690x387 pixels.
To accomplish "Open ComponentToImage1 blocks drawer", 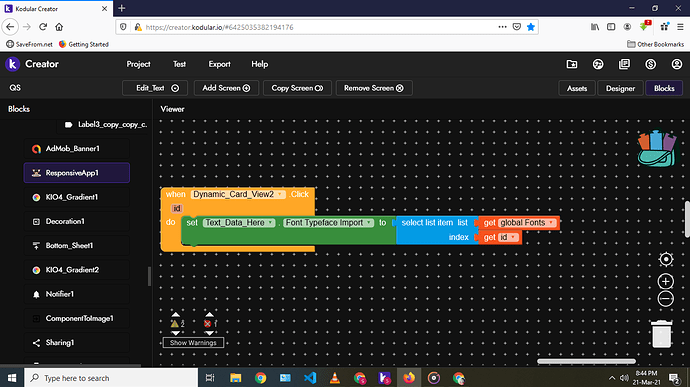I will 77,318.
